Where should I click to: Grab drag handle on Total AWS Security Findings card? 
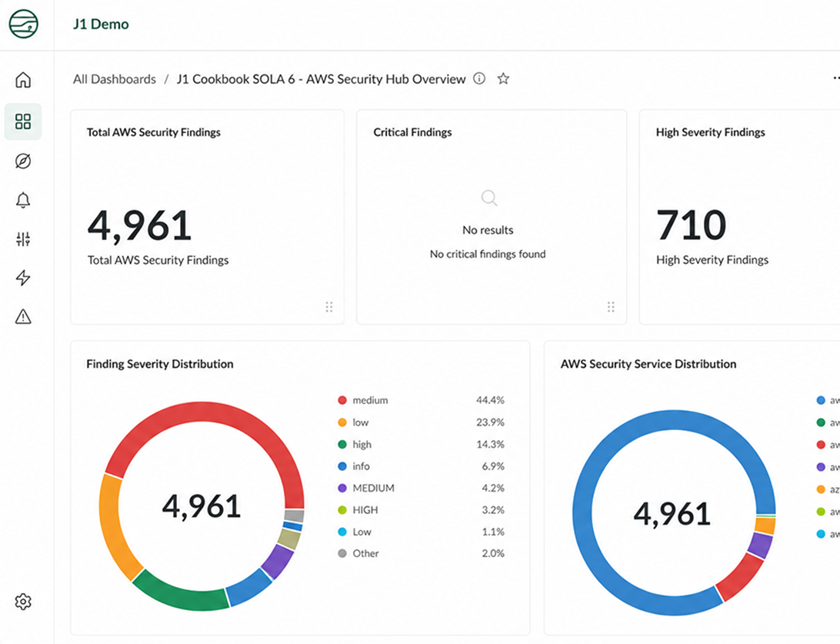pyautogui.click(x=329, y=307)
